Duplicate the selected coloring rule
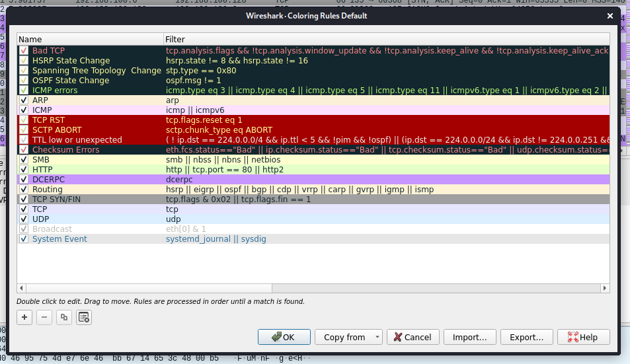This screenshot has width=630, height=364. coord(64,318)
